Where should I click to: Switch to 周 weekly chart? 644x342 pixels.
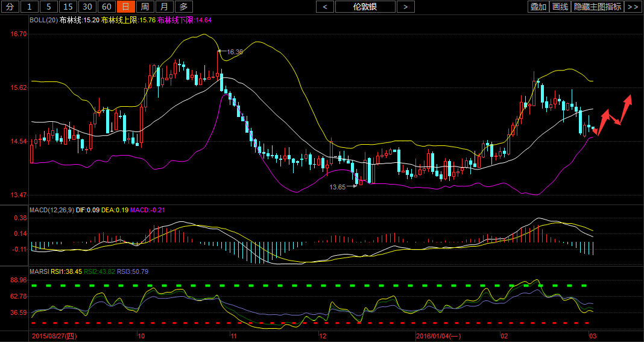click(145, 7)
